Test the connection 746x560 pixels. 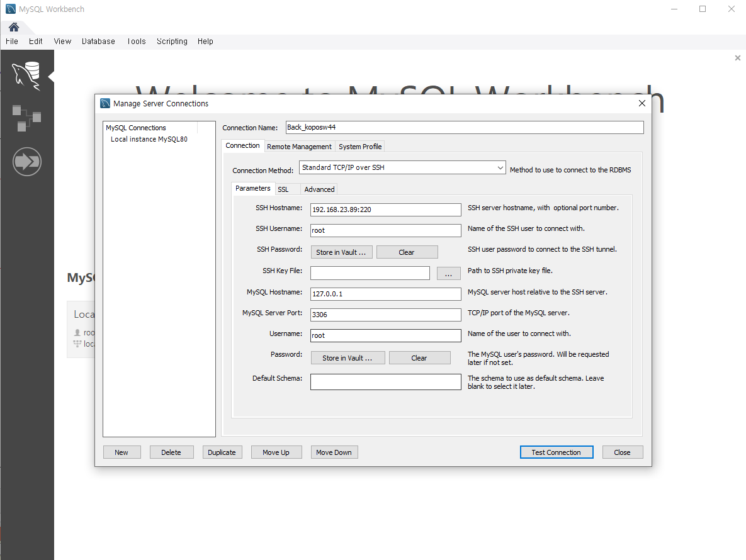(x=556, y=452)
